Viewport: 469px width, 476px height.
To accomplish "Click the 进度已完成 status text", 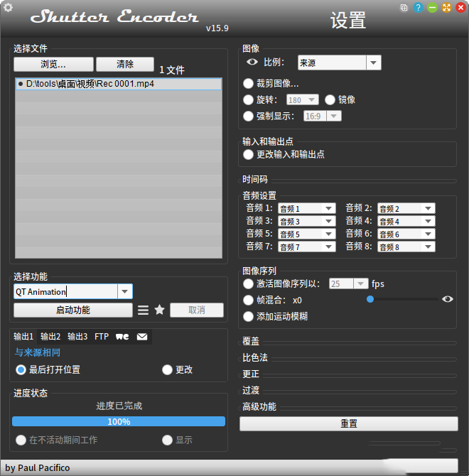I will (119, 406).
